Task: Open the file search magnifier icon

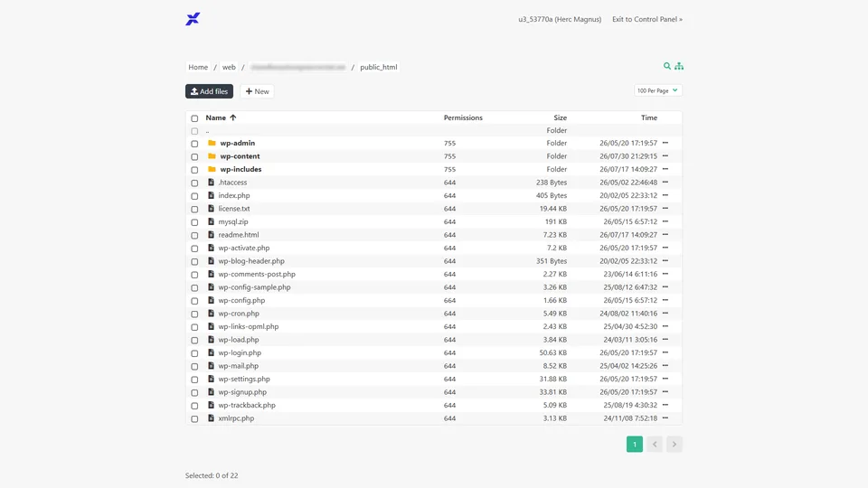Action: pyautogui.click(x=667, y=66)
